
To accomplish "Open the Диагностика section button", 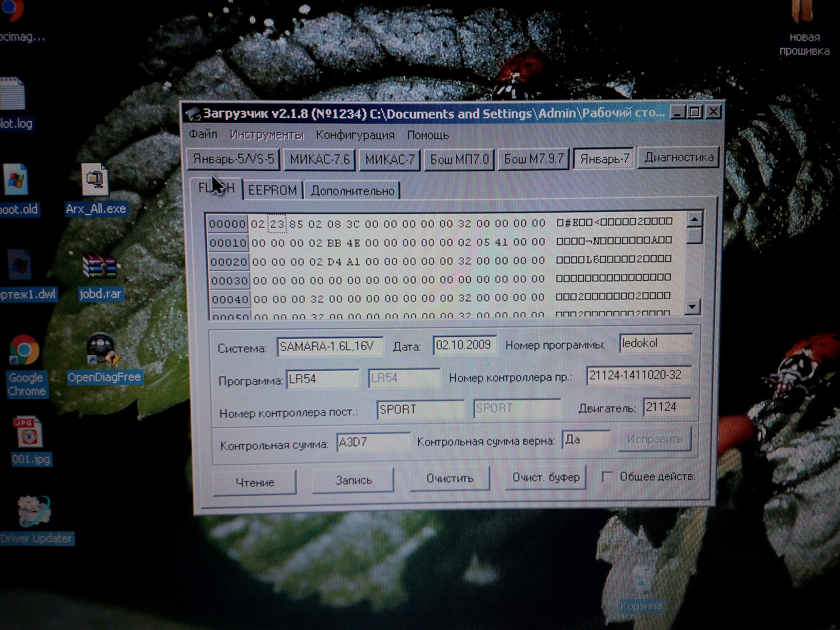I will (x=679, y=157).
